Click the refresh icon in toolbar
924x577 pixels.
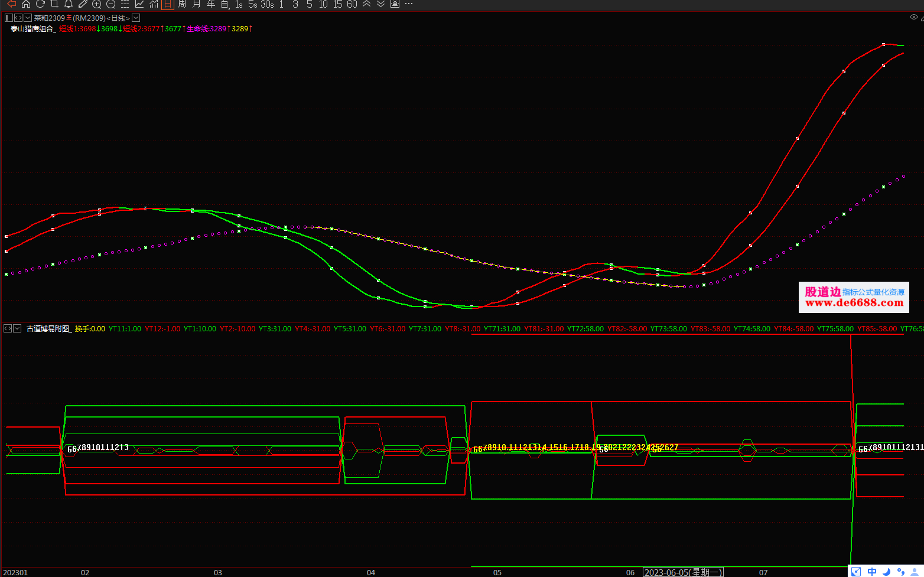coord(40,4)
